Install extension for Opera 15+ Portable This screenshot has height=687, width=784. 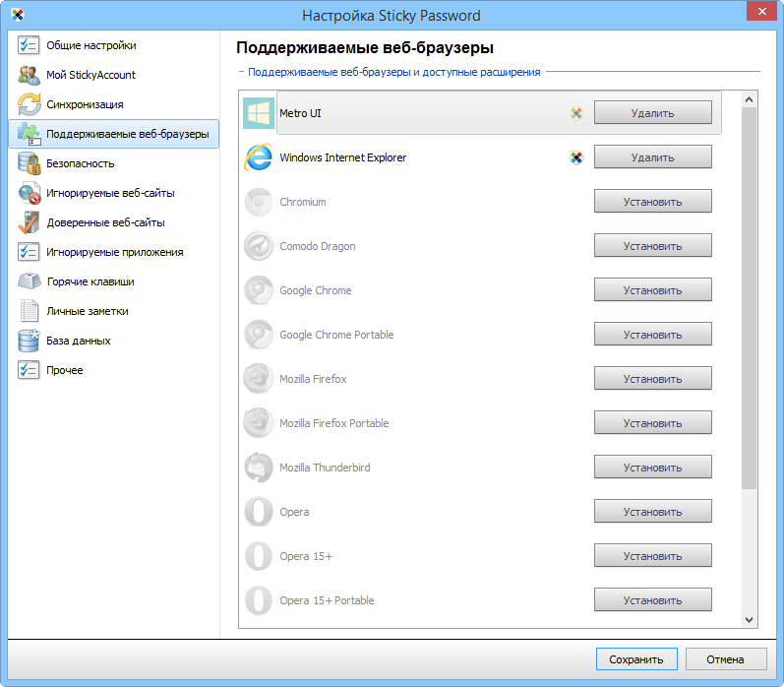652,599
